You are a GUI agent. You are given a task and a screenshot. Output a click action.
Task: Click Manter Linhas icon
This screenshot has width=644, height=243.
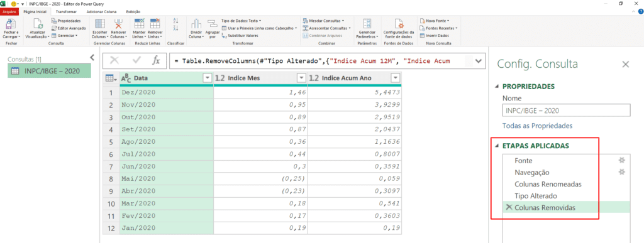click(139, 23)
